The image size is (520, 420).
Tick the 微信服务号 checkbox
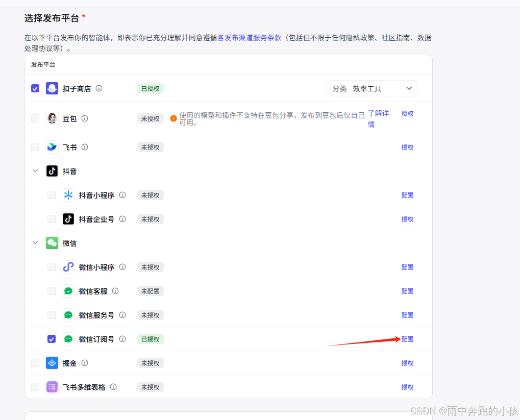pyautogui.click(x=52, y=315)
